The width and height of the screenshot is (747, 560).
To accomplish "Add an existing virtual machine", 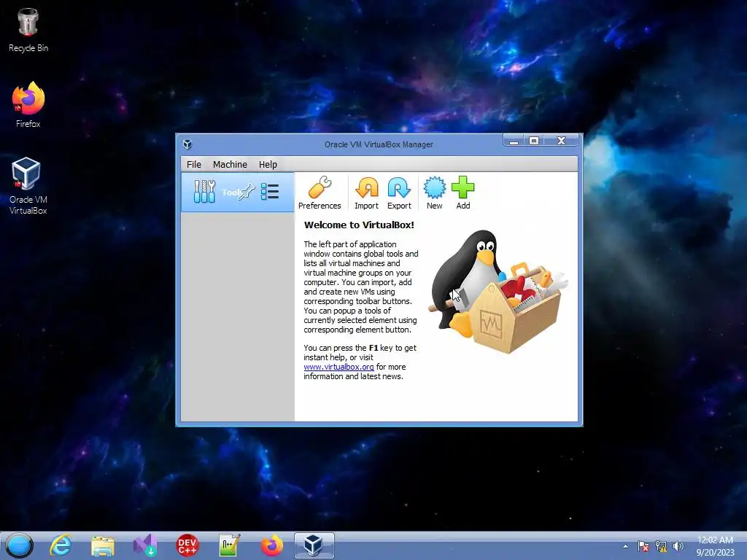I will click(x=463, y=192).
